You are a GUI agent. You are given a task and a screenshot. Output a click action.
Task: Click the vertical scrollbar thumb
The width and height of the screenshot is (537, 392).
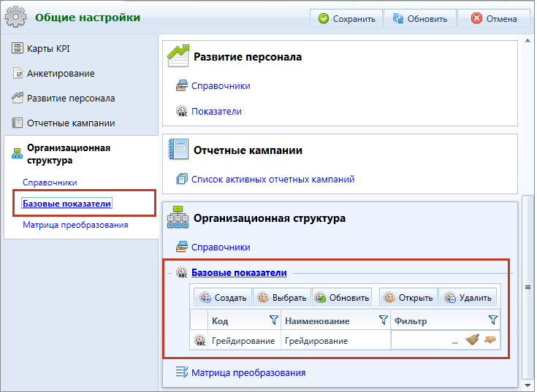click(x=528, y=287)
